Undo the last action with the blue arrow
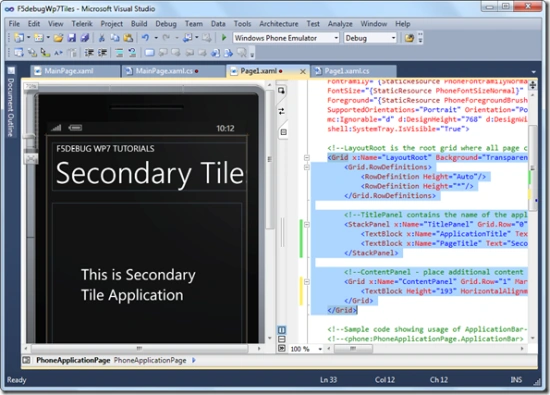 145,38
